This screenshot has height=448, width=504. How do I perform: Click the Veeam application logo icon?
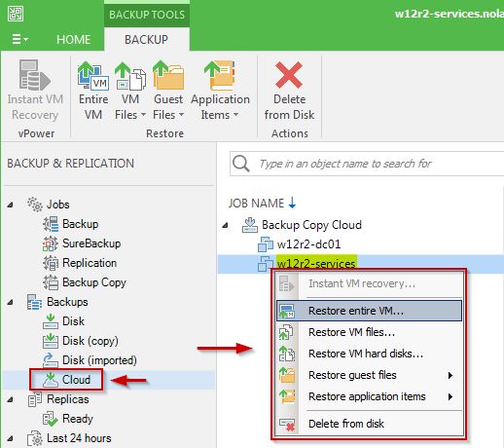16,14
